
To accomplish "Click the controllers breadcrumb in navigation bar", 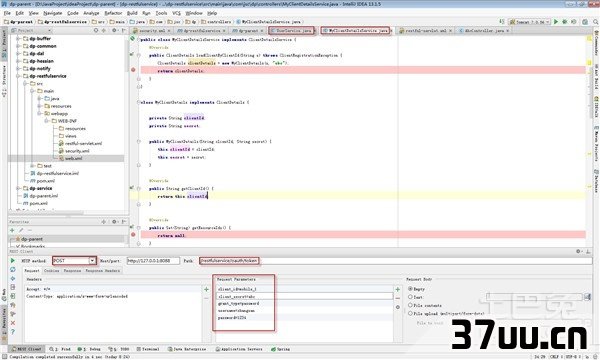I will tap(216, 22).
